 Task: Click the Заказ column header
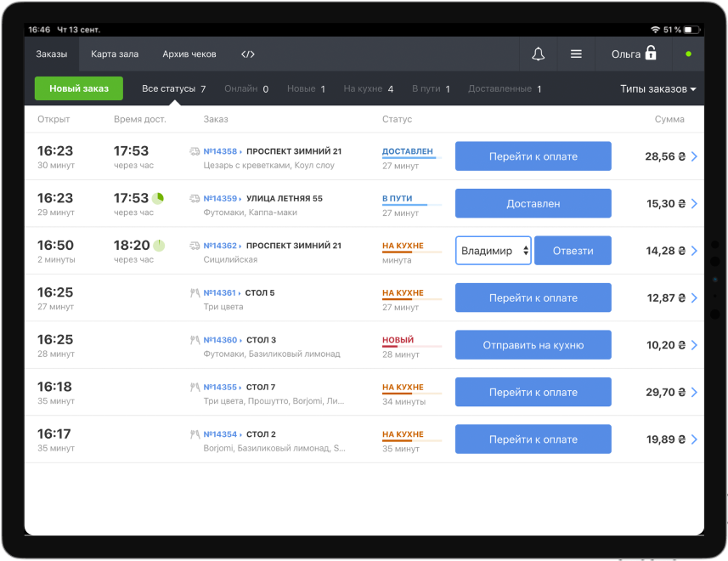coord(216,119)
